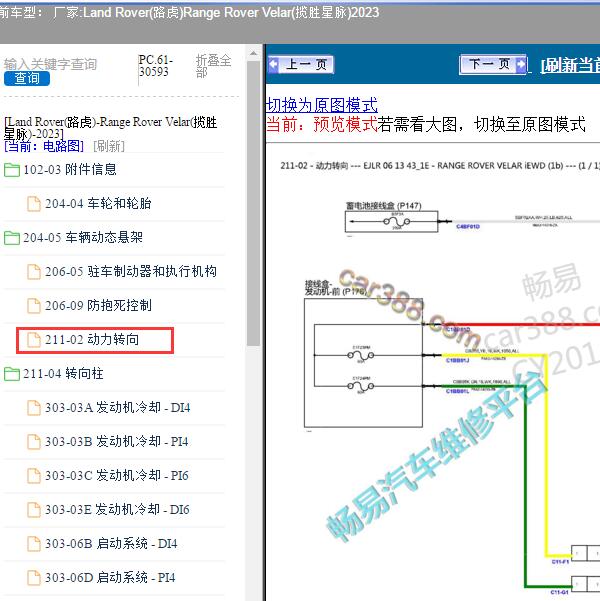
Task: Go to previous page with 上一页
Action: pyautogui.click(x=301, y=64)
